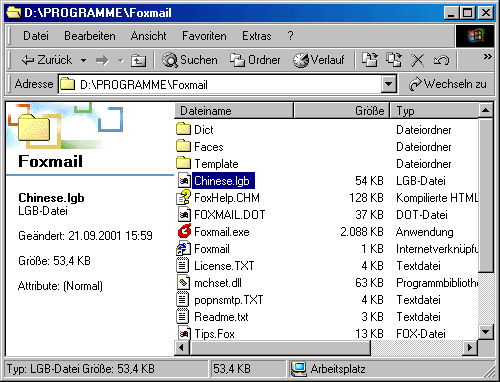Click the Undo arrow icon

[441, 60]
